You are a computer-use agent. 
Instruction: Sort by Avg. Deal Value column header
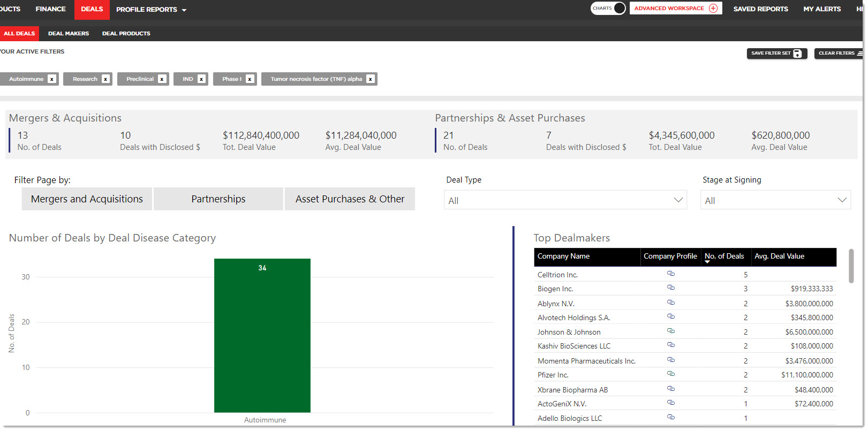tap(779, 256)
